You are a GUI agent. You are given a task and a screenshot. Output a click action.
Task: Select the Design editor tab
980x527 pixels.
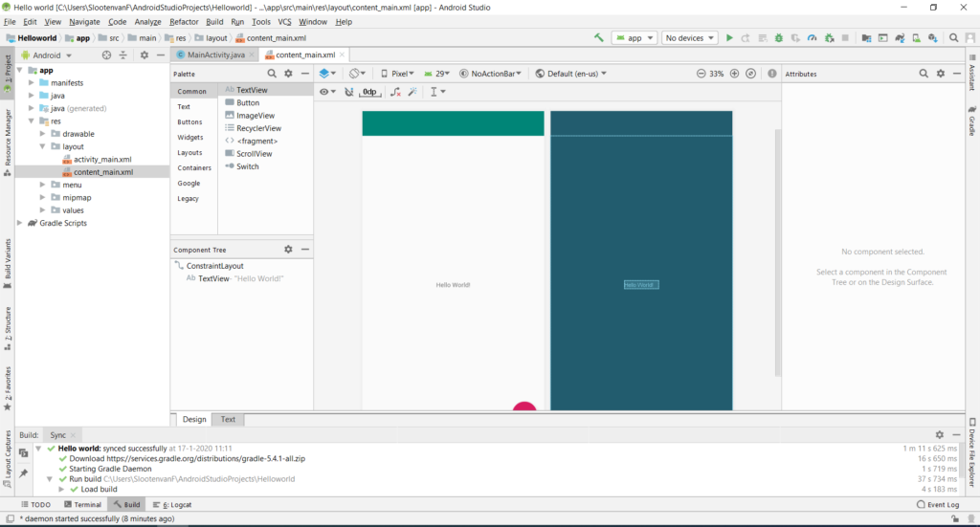193,420
